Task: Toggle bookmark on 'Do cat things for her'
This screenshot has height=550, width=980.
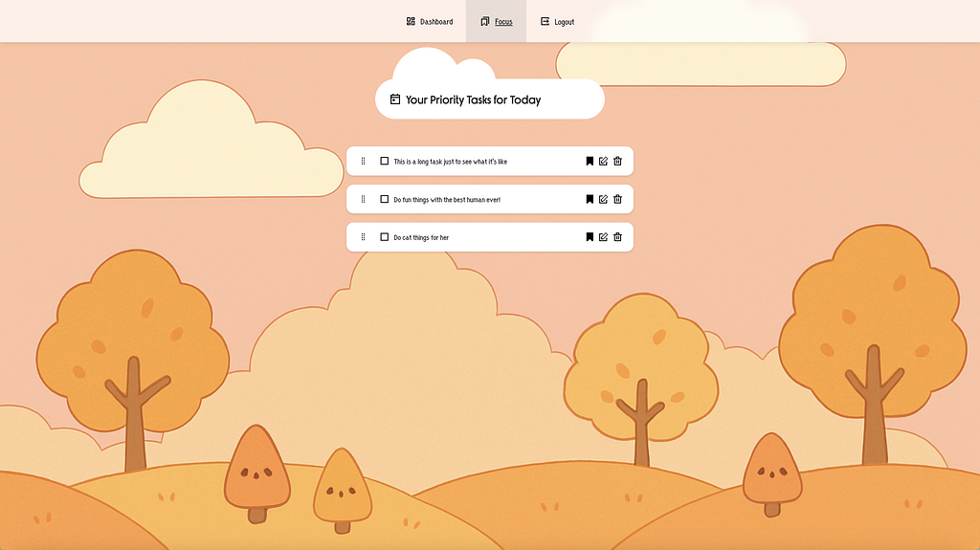Action: click(590, 237)
